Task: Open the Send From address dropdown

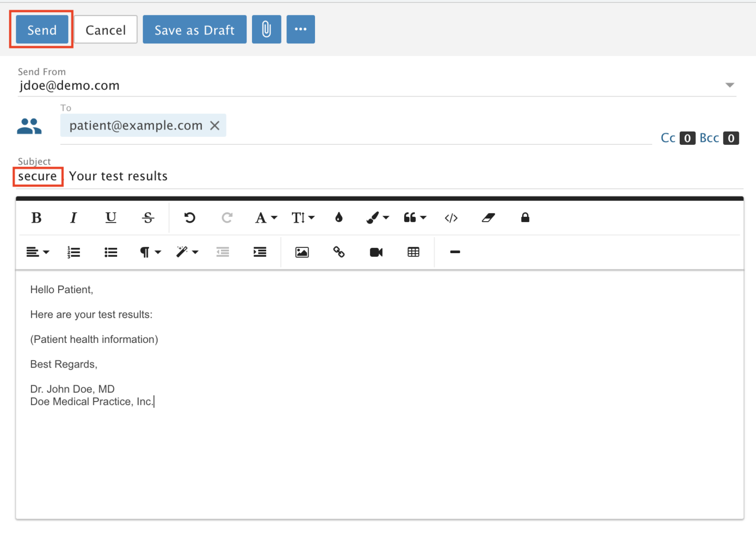Action: [x=729, y=85]
